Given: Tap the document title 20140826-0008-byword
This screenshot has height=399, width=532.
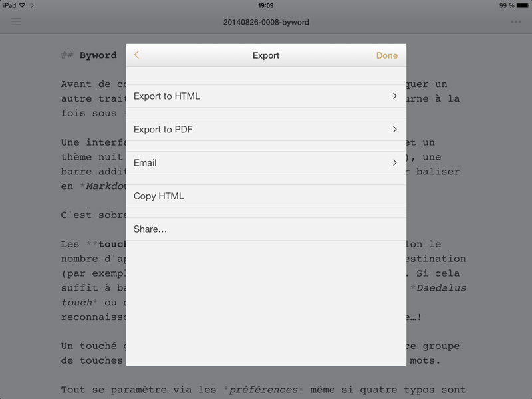Looking at the screenshot, I should (x=266, y=22).
